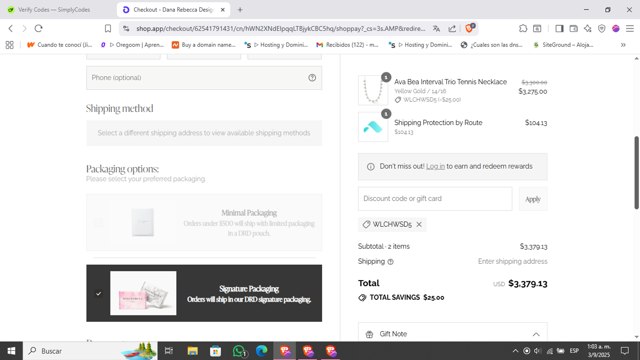Open Windows Start menu
640x360 pixels.
(11, 351)
